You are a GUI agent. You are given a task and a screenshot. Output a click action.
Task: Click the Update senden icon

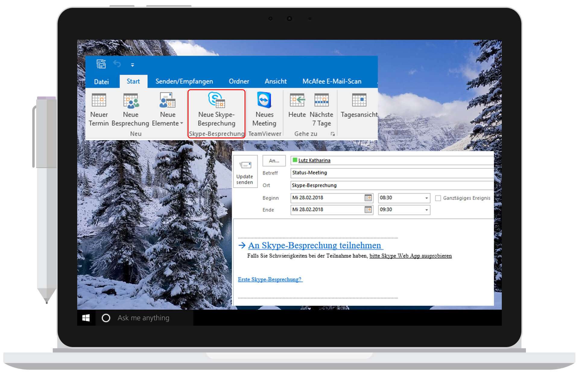[245, 165]
